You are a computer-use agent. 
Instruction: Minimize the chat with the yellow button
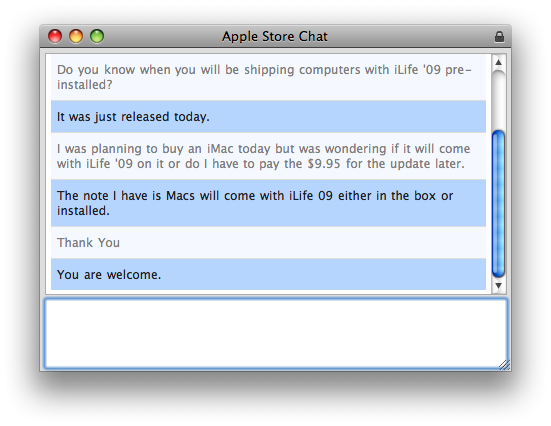[76, 36]
